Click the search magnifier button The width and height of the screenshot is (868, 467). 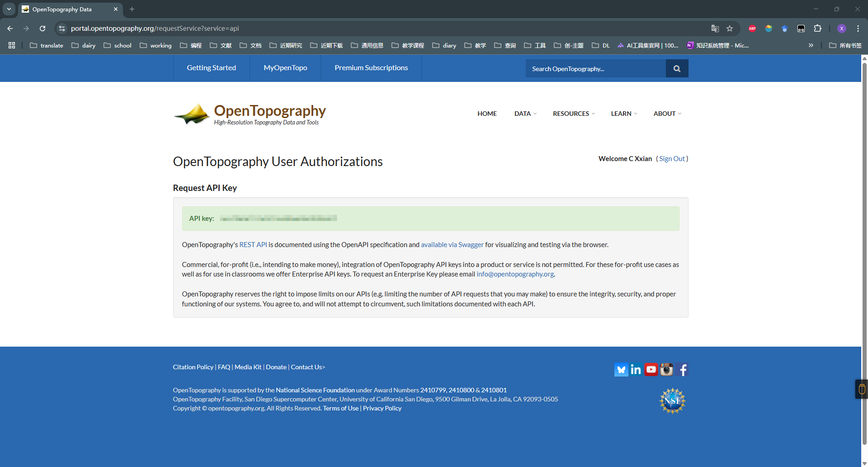coord(677,68)
